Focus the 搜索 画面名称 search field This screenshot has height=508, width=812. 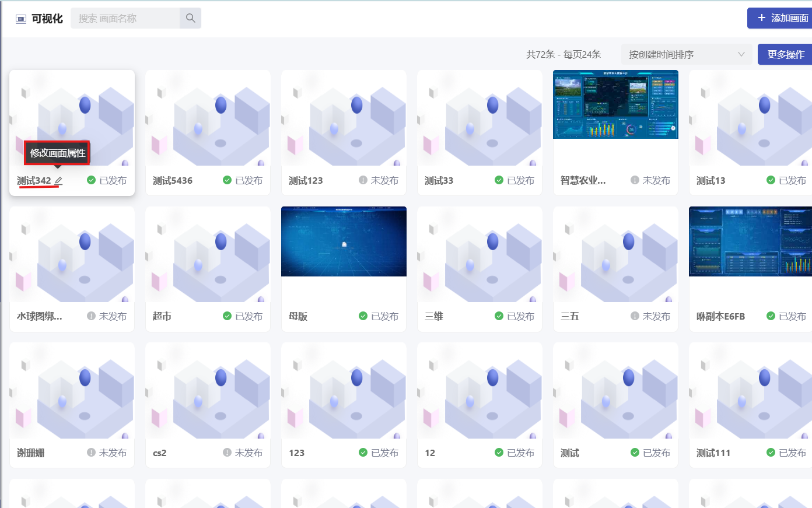pyautogui.click(x=125, y=18)
